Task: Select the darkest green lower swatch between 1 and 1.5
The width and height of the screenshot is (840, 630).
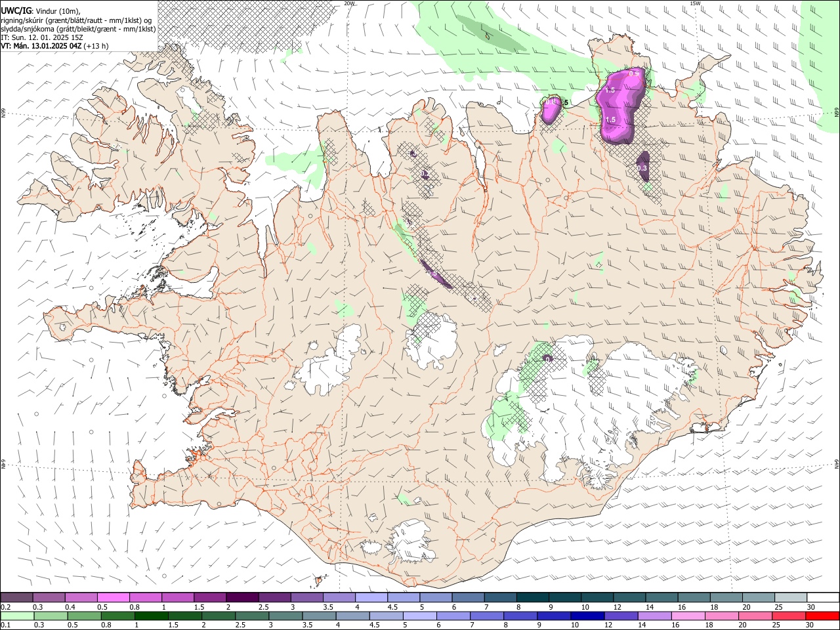Action: (152, 616)
